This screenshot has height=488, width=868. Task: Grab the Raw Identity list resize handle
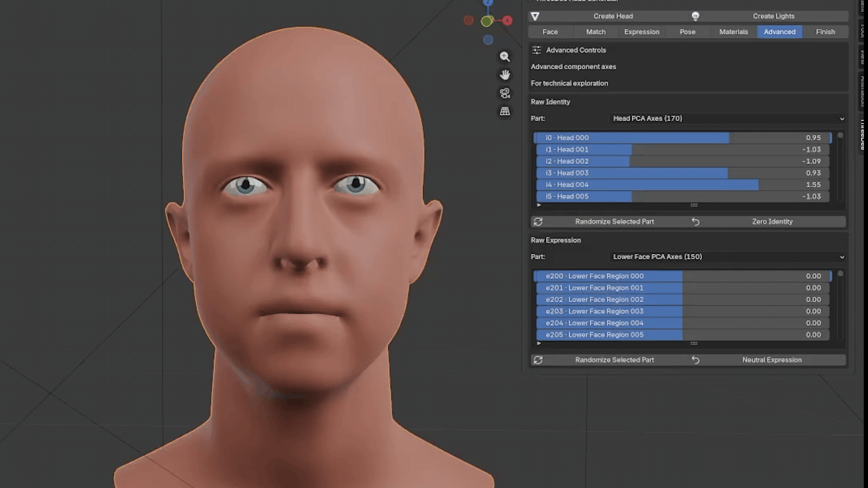tap(694, 205)
